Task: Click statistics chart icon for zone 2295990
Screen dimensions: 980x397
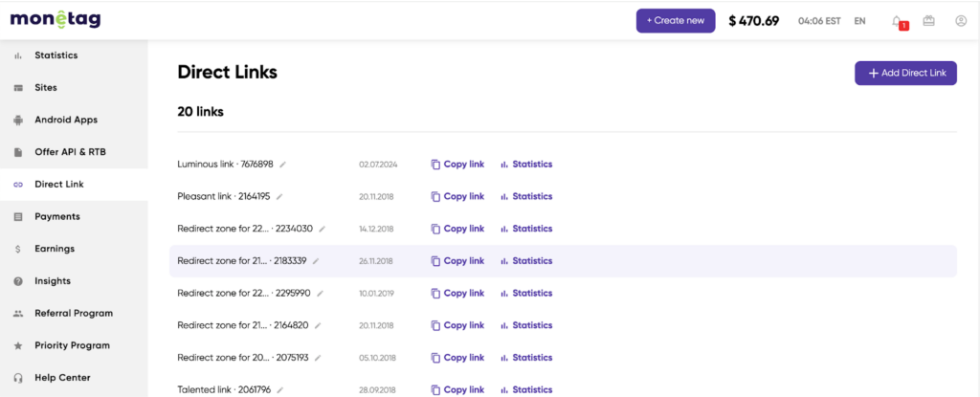Action: coord(504,294)
